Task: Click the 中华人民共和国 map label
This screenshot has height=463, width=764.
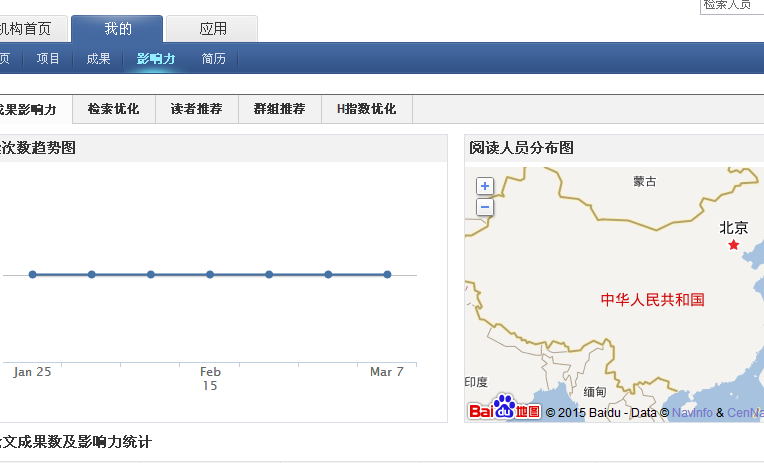Action: (x=652, y=299)
